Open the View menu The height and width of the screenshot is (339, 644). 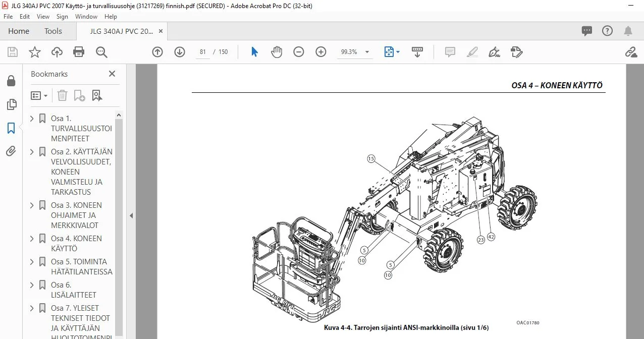click(43, 17)
